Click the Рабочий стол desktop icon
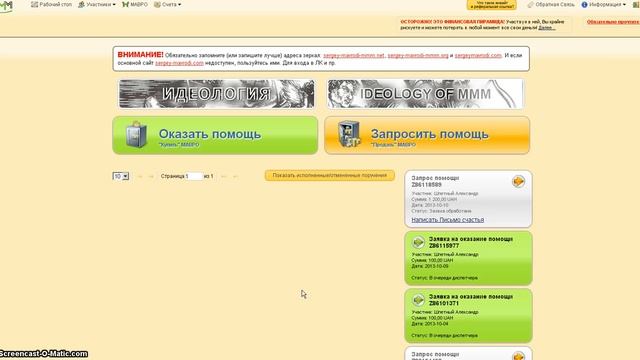 point(34,4)
